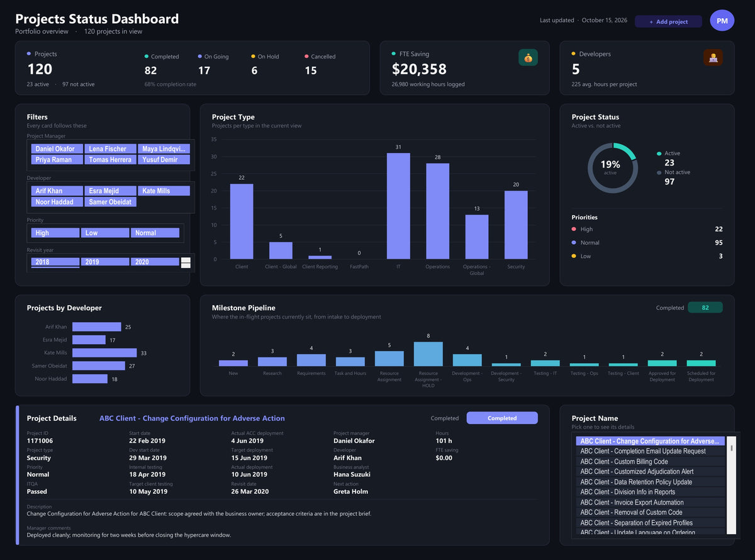Image resolution: width=755 pixels, height=560 pixels.
Task: Click the Testing - IT milestone bar
Action: click(x=545, y=363)
